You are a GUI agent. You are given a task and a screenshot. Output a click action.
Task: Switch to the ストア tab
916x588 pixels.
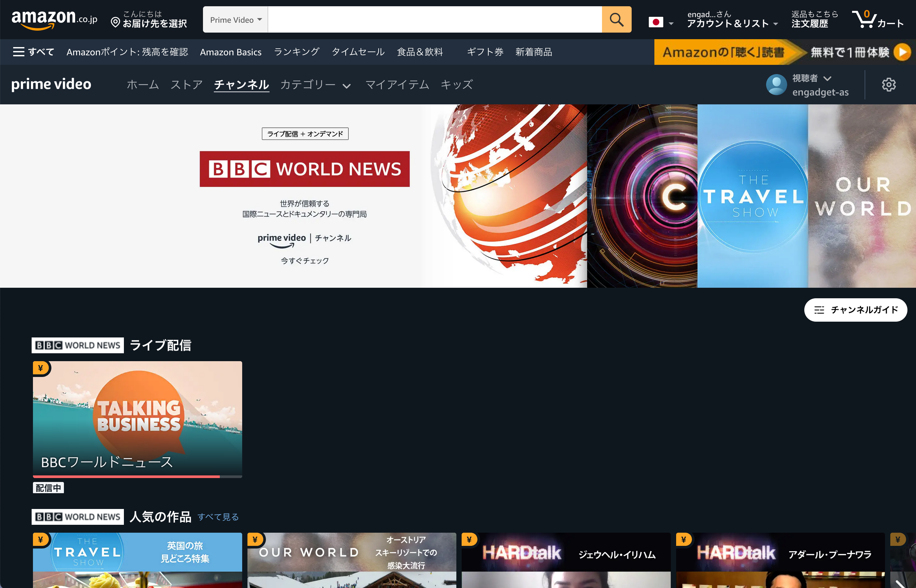(186, 84)
